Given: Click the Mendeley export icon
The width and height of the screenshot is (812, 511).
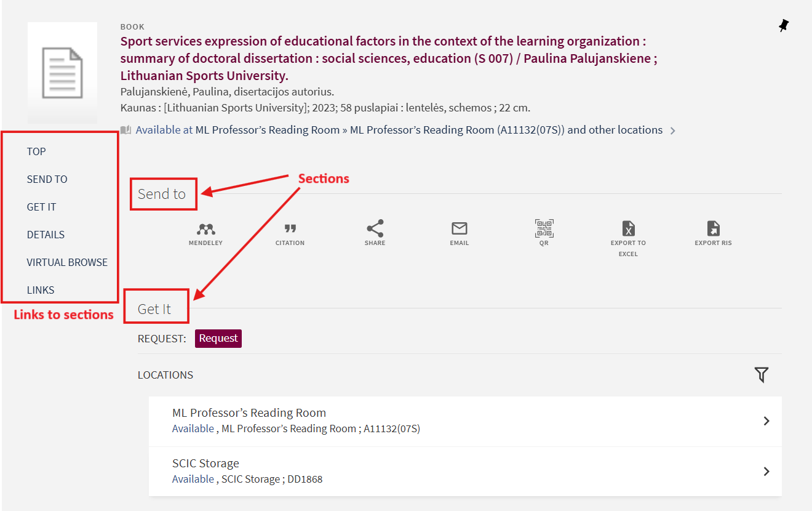Looking at the screenshot, I should (x=205, y=230).
